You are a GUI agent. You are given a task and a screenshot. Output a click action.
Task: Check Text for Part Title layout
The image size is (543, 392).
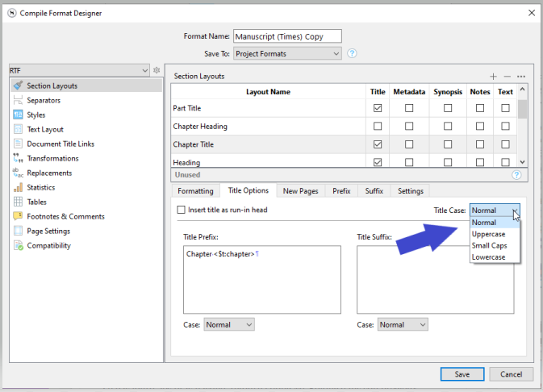[505, 108]
